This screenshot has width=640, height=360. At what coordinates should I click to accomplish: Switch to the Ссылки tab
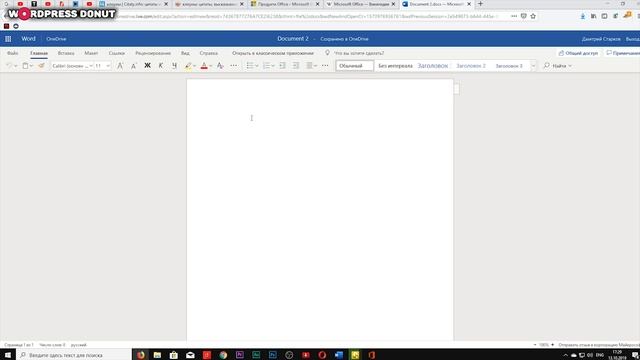[117, 53]
